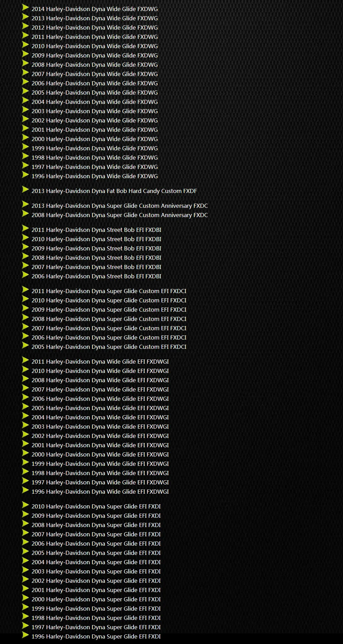The height and width of the screenshot is (644, 343).
Task: Select text 2007 Dyna Super Glide Custom EFI FXDCI
Action: pyautogui.click(x=109, y=328)
